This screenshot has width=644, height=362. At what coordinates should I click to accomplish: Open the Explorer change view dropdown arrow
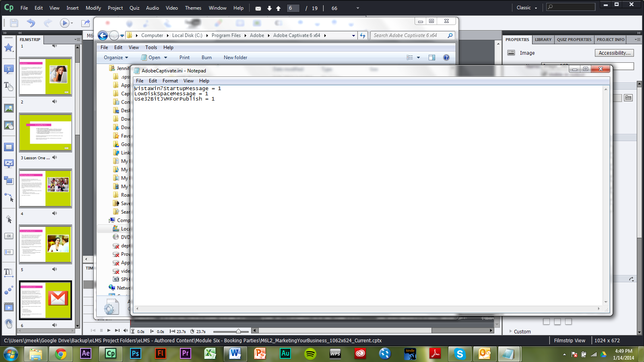tap(418, 58)
